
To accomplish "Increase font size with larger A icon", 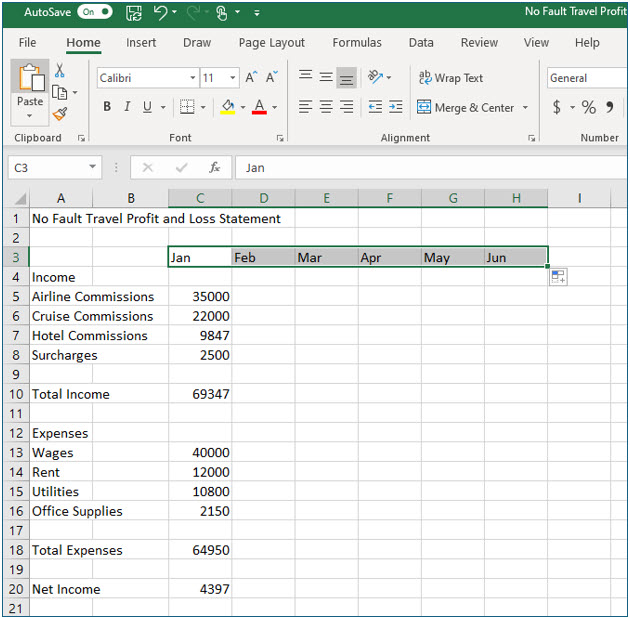I will (x=252, y=77).
